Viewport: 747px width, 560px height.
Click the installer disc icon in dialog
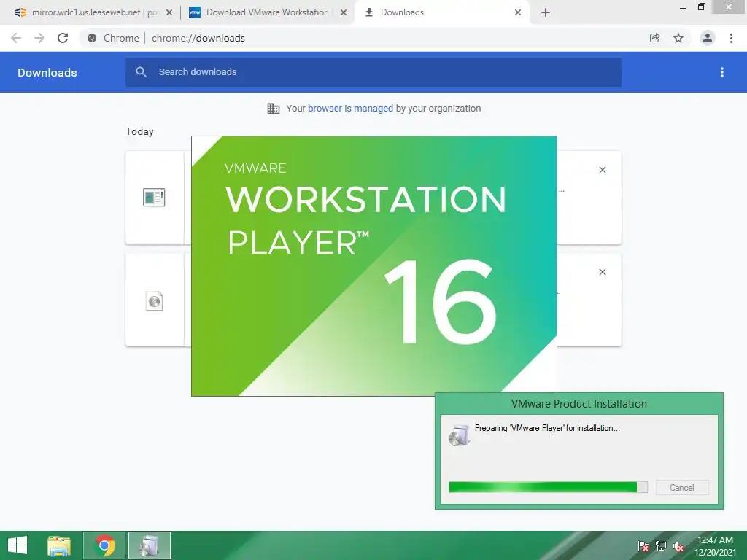click(460, 435)
